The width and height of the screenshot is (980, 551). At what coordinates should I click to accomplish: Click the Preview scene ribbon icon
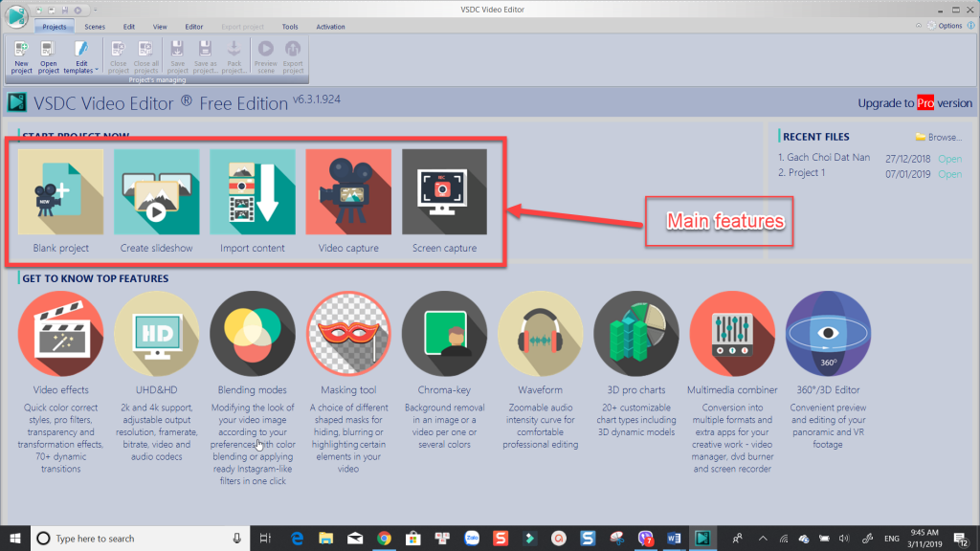point(266,57)
